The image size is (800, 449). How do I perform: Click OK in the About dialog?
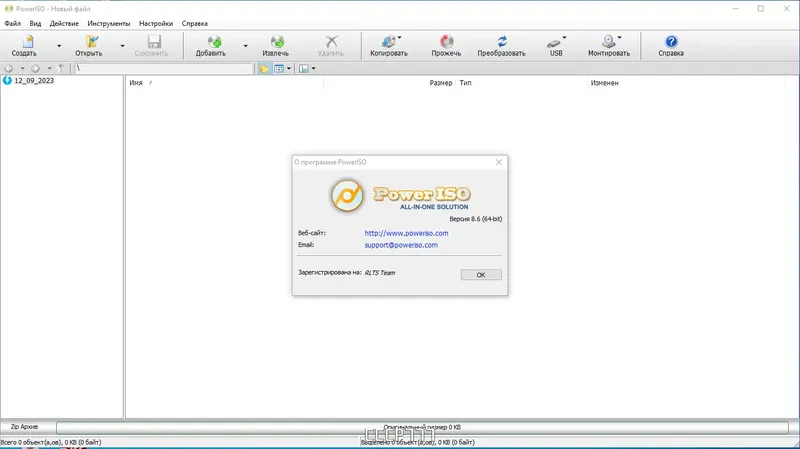(481, 275)
